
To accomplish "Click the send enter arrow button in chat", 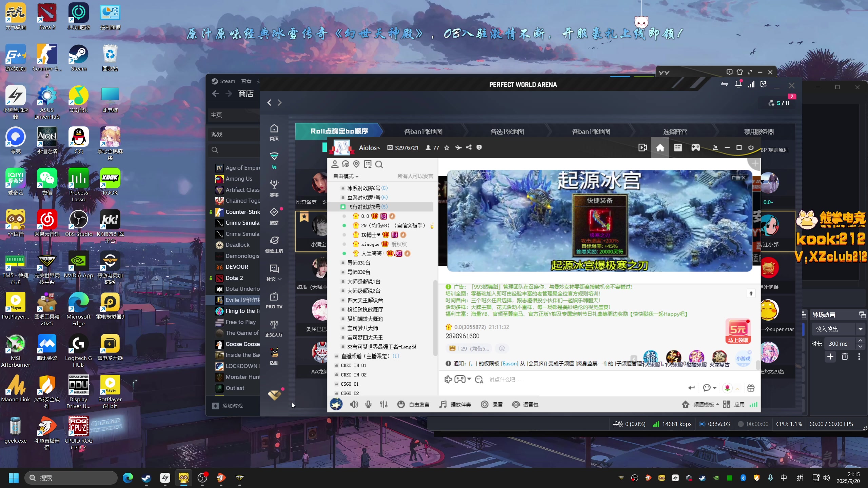I will pos(691,388).
